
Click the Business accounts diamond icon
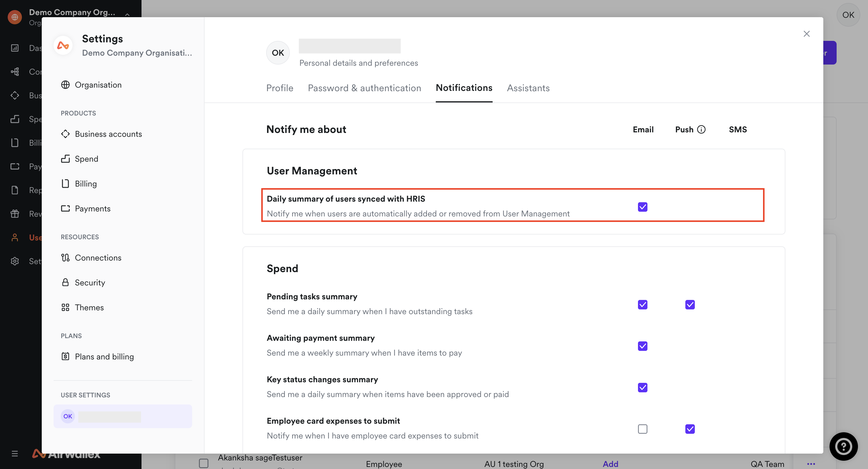[65, 134]
